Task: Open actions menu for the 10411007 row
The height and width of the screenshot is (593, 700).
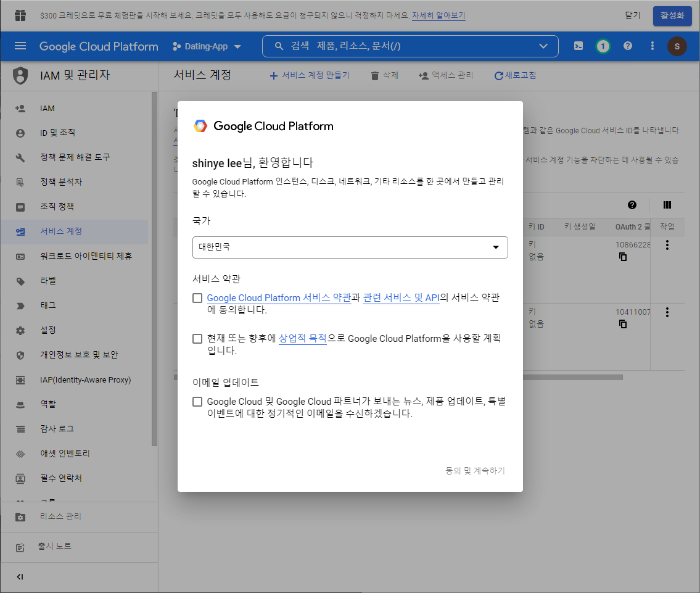Action: pos(667,312)
